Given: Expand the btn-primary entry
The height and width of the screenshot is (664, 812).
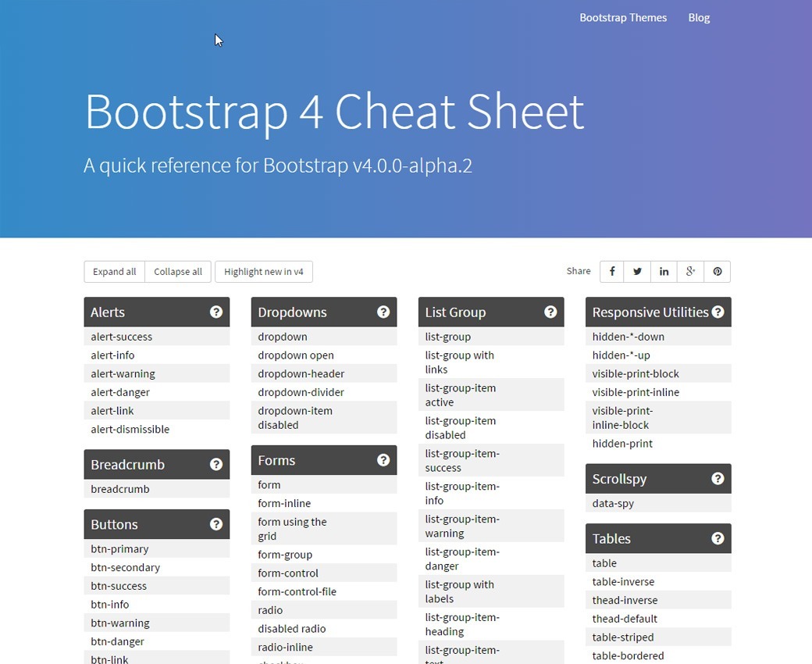Looking at the screenshot, I should tap(119, 549).
